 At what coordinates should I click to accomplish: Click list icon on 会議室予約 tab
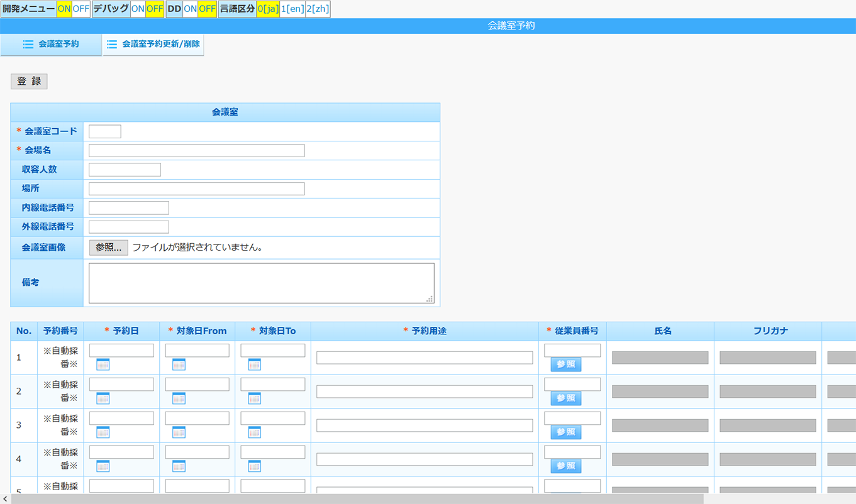28,45
